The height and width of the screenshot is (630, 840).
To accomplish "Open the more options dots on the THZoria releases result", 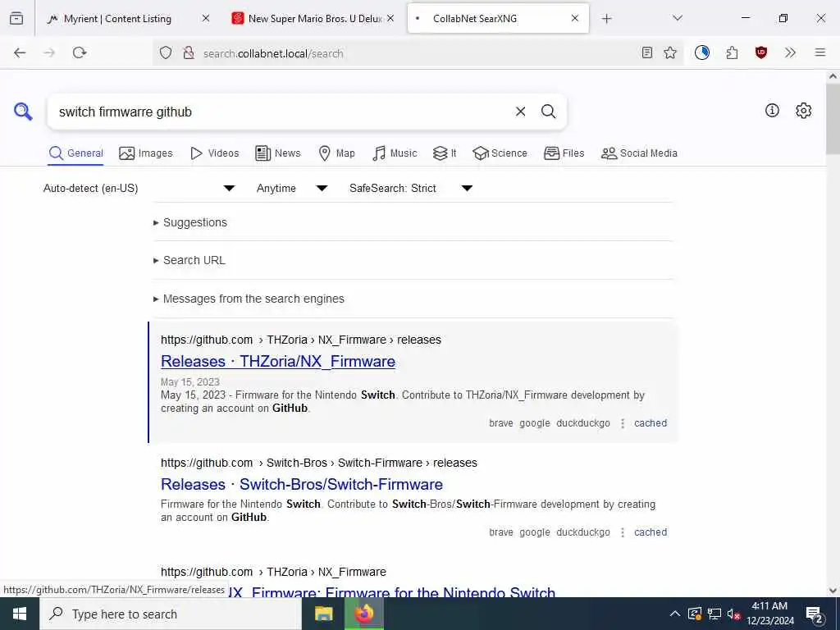I will coord(622,423).
